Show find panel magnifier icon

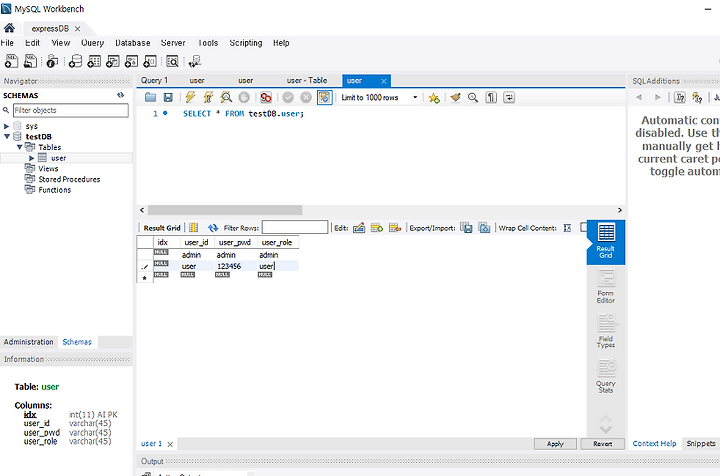pyautogui.click(x=473, y=97)
